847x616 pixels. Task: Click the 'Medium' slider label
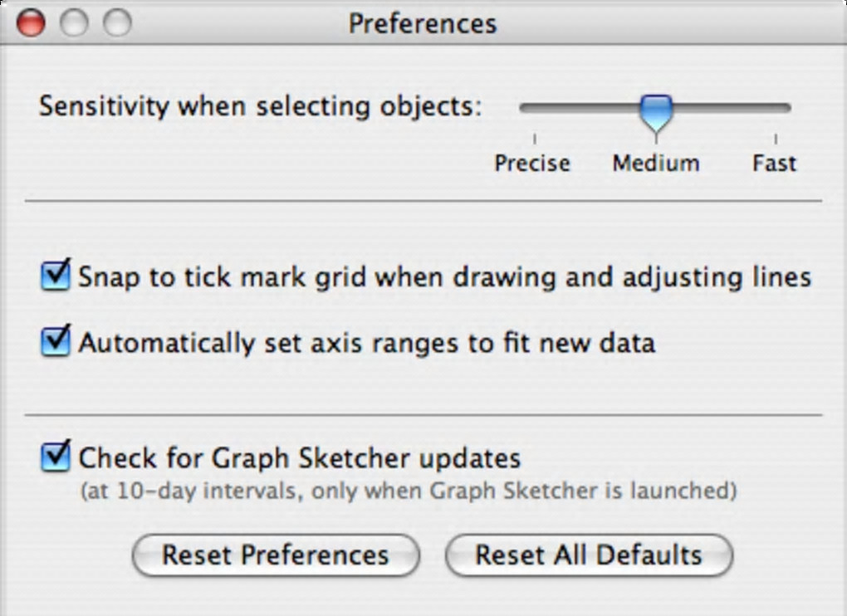[x=656, y=163]
